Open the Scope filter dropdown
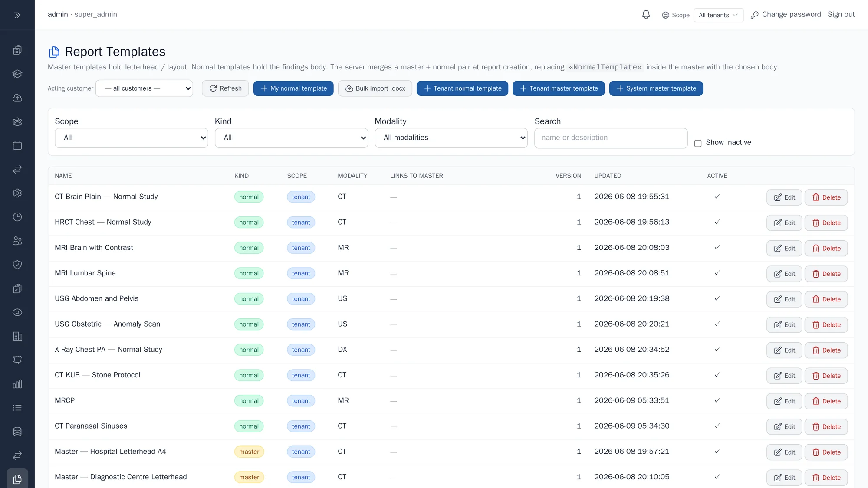 [131, 138]
